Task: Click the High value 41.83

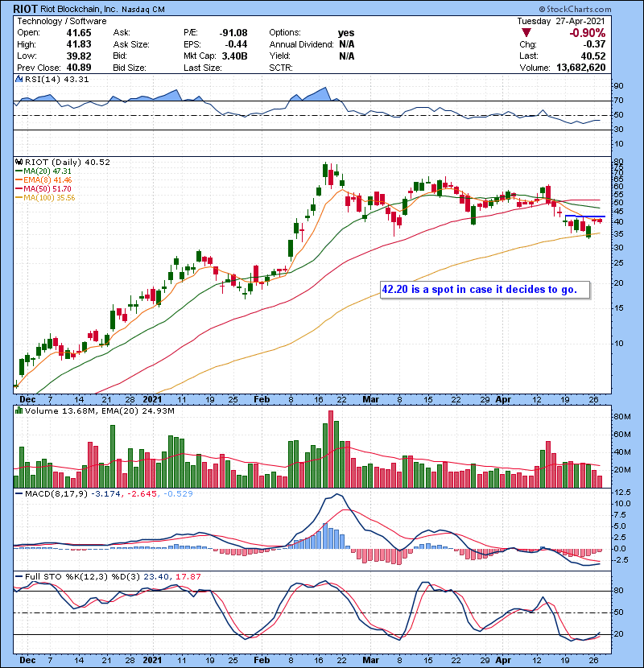Action: pos(79,44)
